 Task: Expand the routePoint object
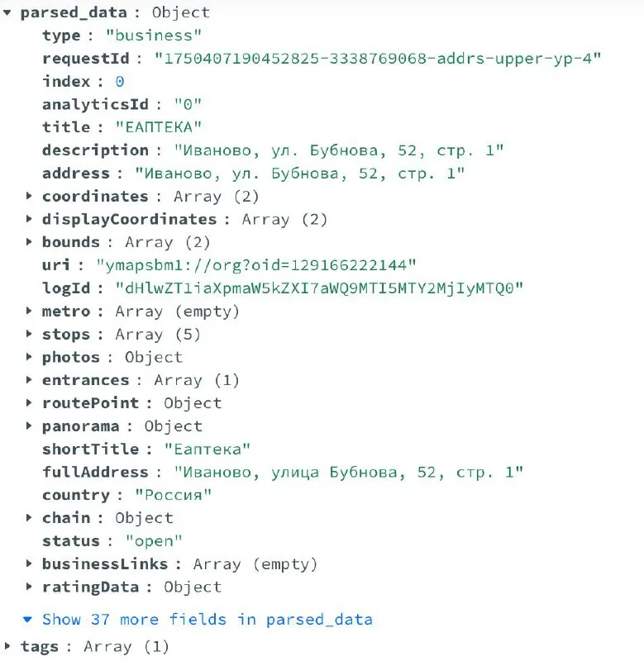(30, 403)
